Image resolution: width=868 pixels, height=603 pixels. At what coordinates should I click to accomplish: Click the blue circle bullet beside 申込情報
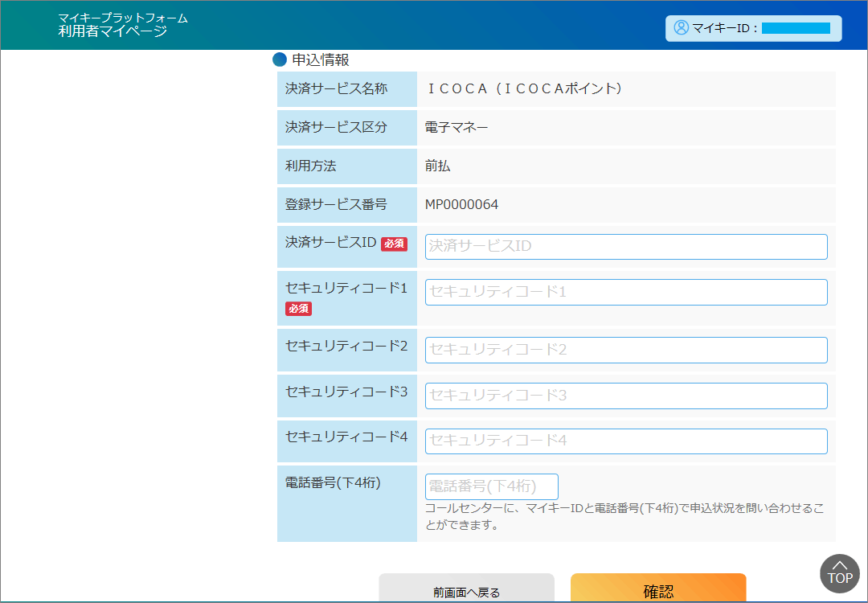tap(280, 59)
